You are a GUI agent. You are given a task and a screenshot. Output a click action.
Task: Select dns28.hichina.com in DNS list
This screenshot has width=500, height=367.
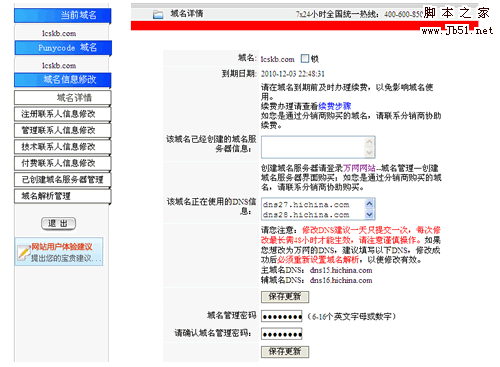point(306,215)
